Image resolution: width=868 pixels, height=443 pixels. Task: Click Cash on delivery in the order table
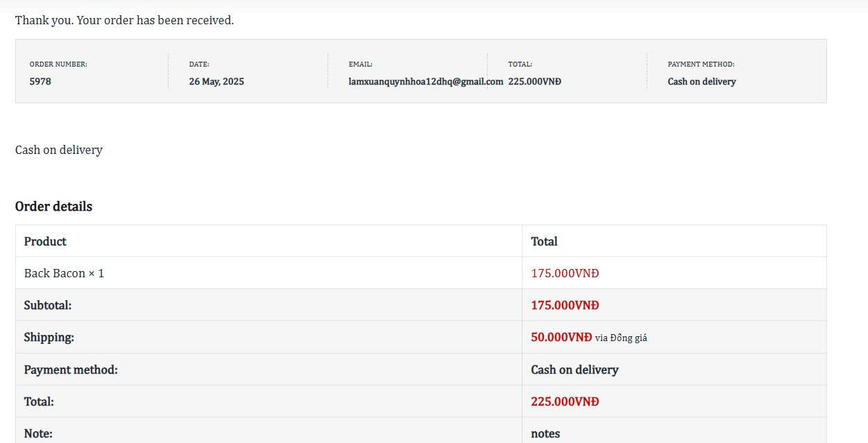pos(575,370)
